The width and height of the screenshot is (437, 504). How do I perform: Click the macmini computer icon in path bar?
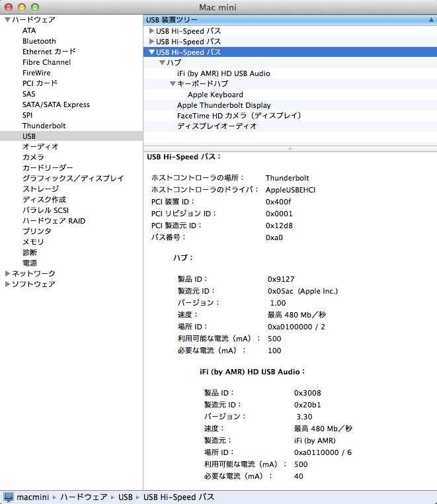click(9, 497)
